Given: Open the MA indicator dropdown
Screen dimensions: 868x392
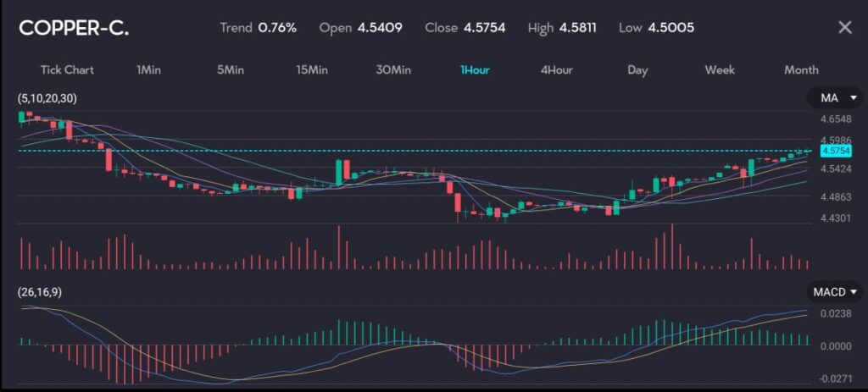Looking at the screenshot, I should pos(834,99).
